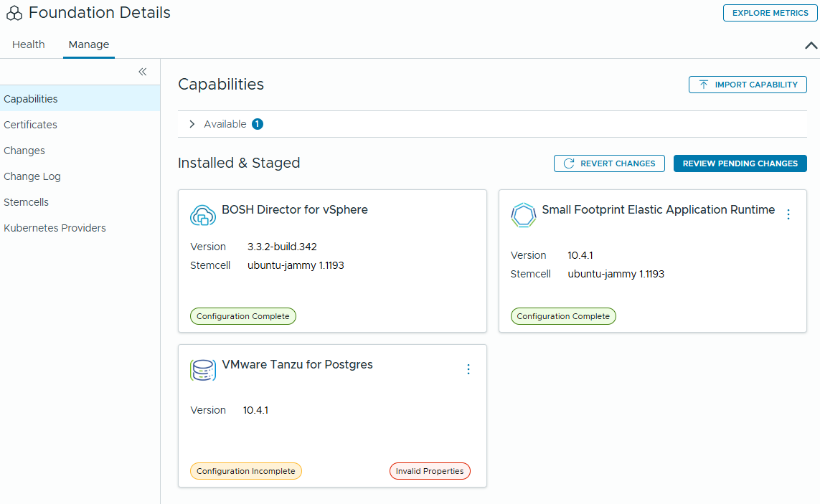The height and width of the screenshot is (504, 820).
Task: Open the VMware Tanzu for Postgres actions menu
Action: click(468, 369)
